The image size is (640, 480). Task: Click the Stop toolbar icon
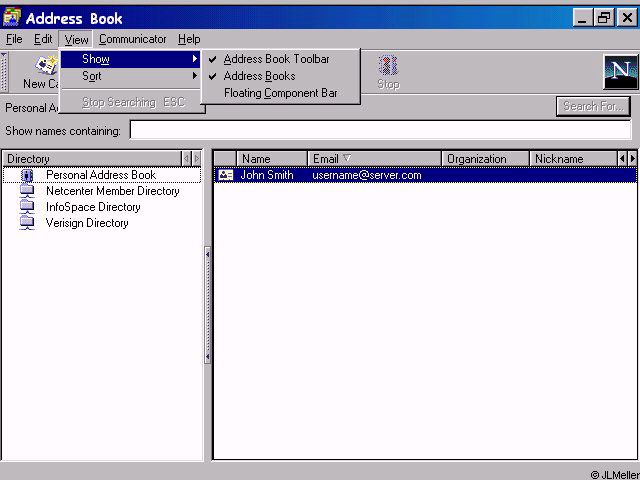tap(388, 65)
